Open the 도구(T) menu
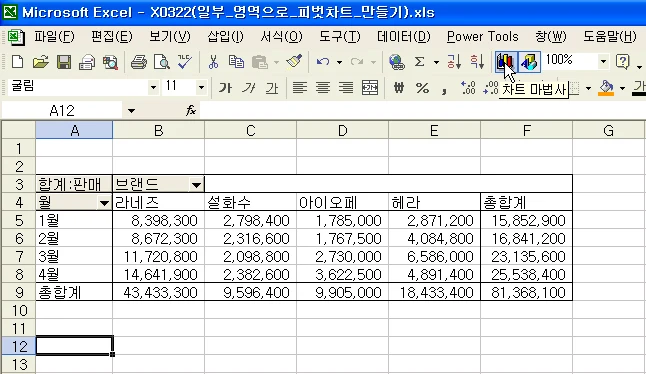 point(339,37)
